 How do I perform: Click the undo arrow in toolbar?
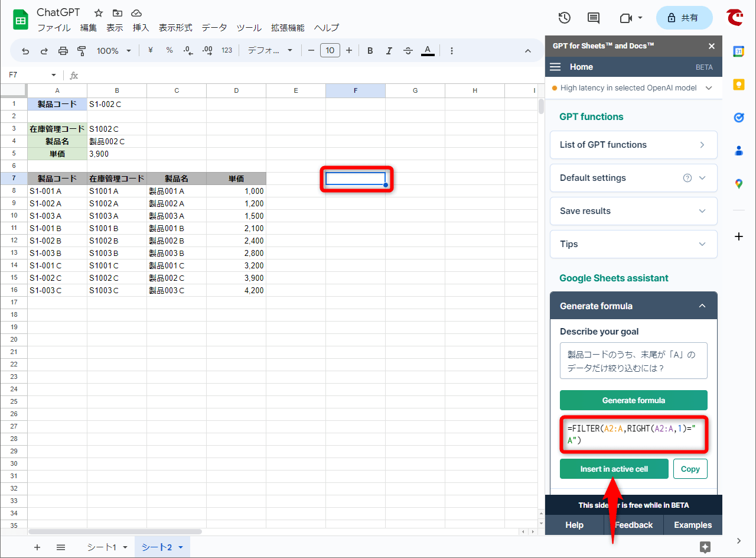(25, 51)
